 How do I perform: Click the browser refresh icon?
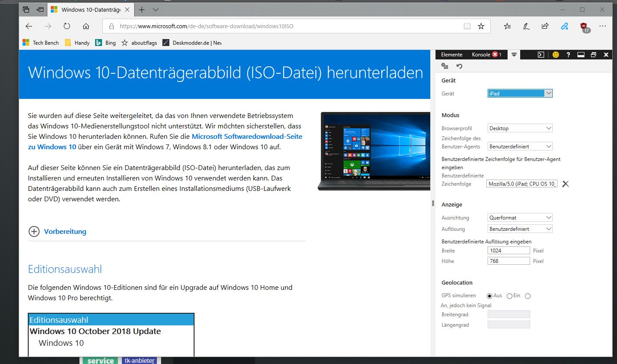[x=67, y=26]
